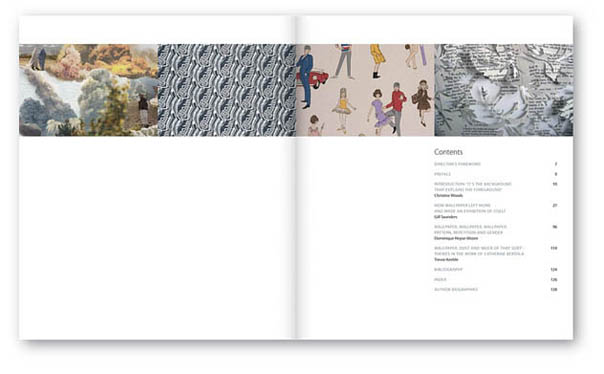Select the torn printed paper image

(504, 90)
